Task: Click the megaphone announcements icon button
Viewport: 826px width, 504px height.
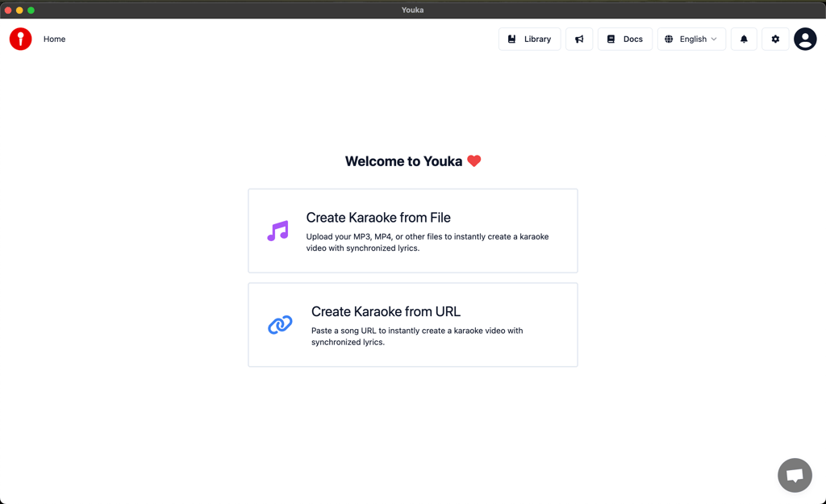Action: 579,39
